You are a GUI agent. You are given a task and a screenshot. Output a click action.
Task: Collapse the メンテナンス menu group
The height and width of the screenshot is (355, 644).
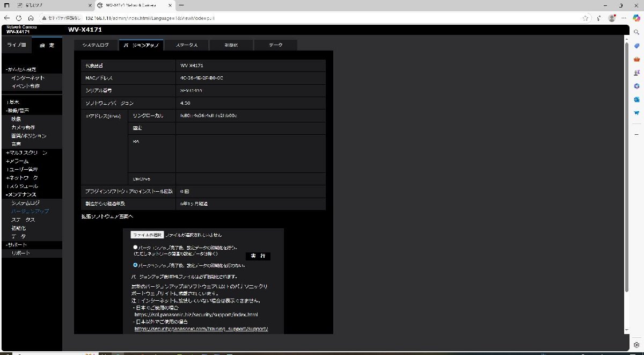click(21, 194)
